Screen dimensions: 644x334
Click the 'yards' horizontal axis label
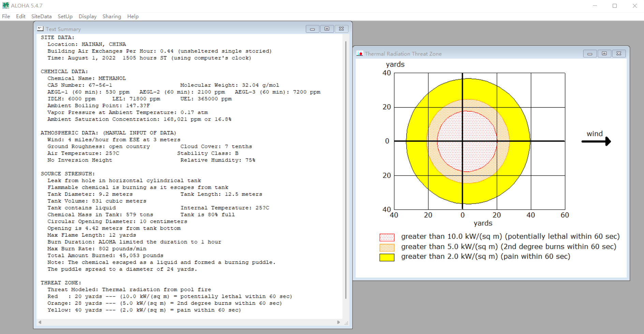click(x=483, y=223)
